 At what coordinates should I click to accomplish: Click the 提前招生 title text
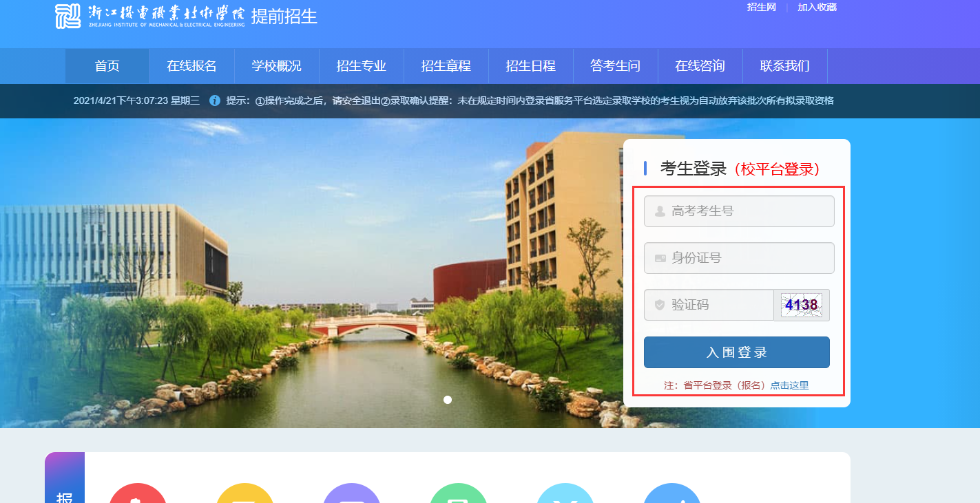(x=284, y=17)
